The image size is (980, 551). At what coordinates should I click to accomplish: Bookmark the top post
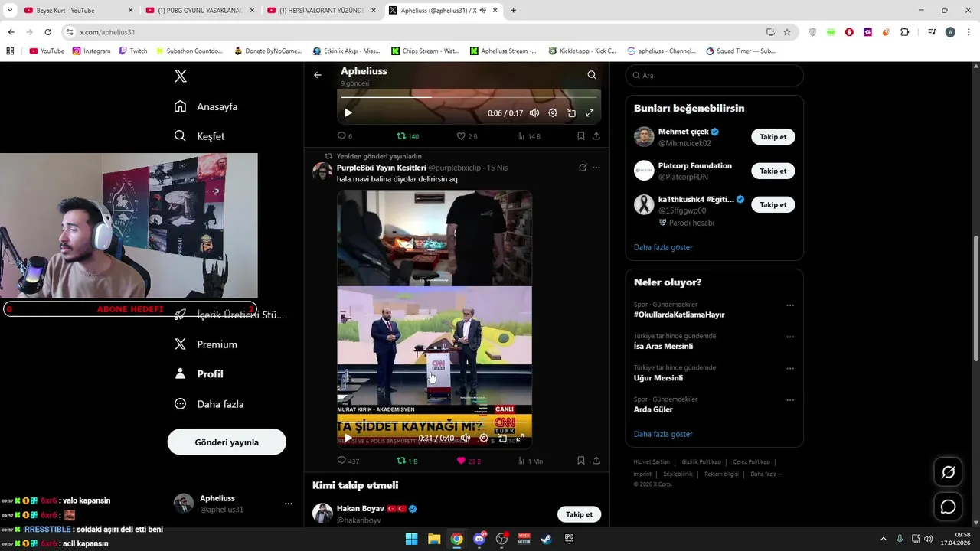click(581, 136)
